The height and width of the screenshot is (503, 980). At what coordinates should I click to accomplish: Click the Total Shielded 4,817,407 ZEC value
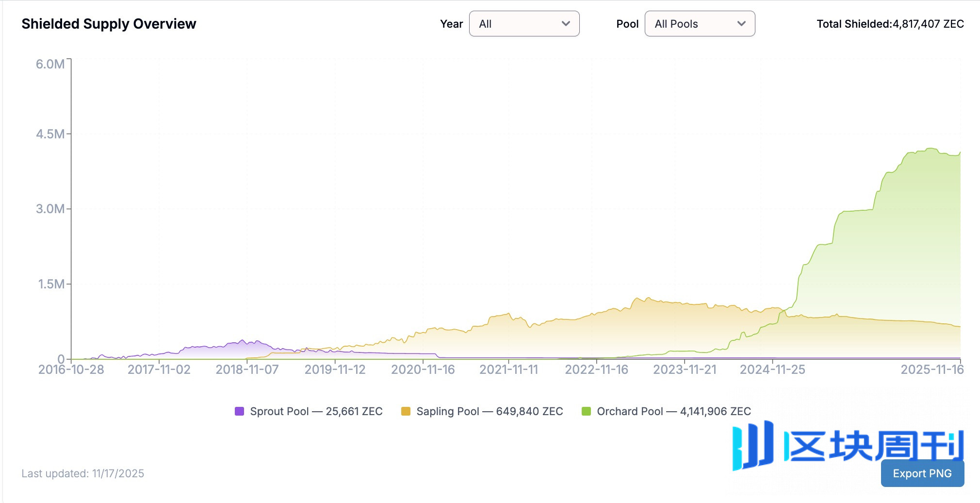(890, 23)
